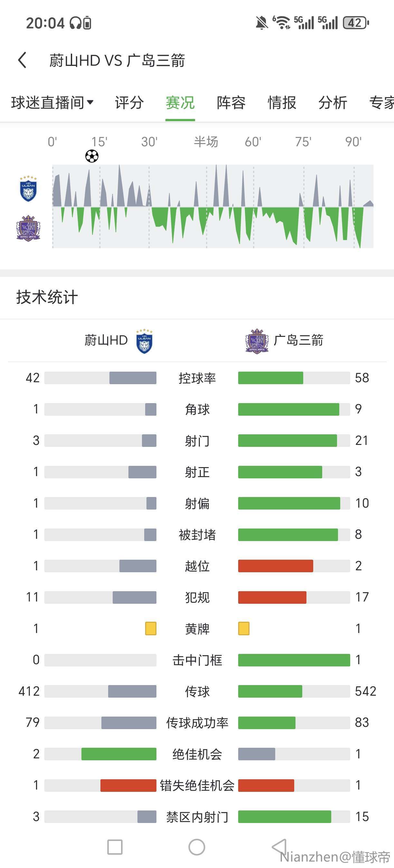Viewport: 394px width, 868px height.
Task: Expand the 球迷直播间 dropdown
Action: 52,103
